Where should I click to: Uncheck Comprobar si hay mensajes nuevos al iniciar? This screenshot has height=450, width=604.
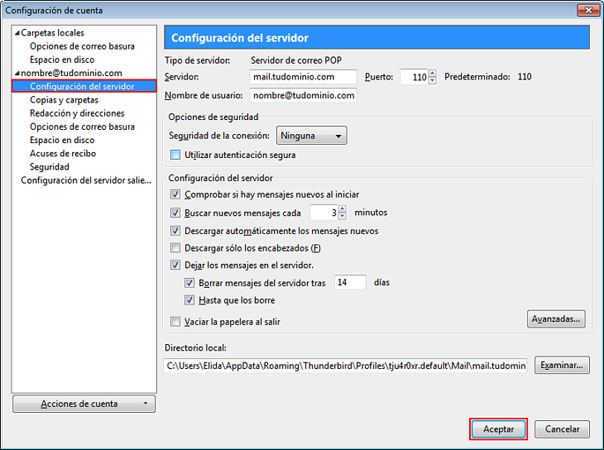tap(175, 194)
